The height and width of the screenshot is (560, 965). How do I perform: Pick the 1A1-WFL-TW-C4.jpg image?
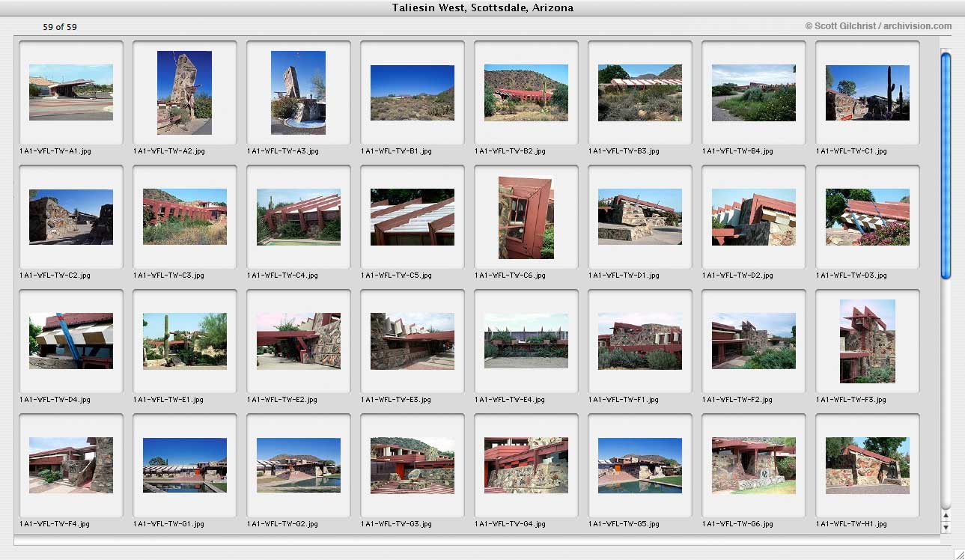[x=299, y=216]
